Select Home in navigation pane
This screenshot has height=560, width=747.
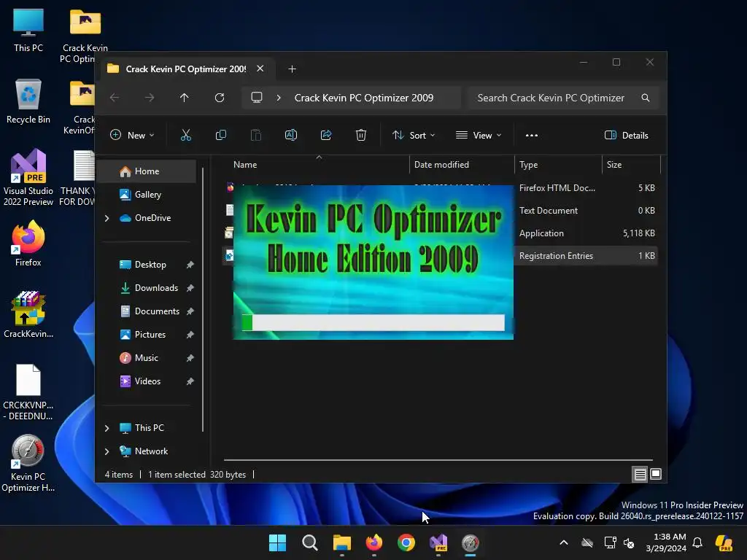click(147, 171)
